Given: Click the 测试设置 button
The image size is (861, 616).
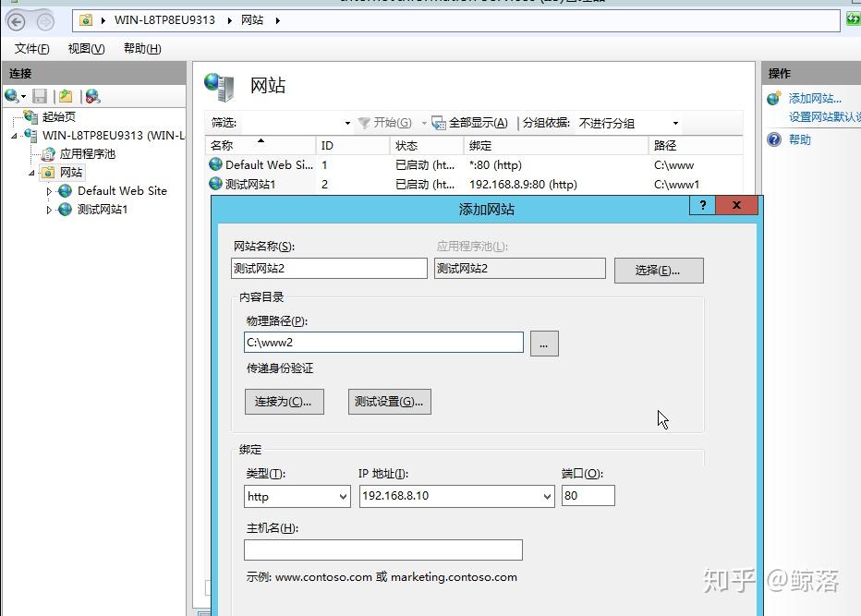Looking at the screenshot, I should point(389,401).
